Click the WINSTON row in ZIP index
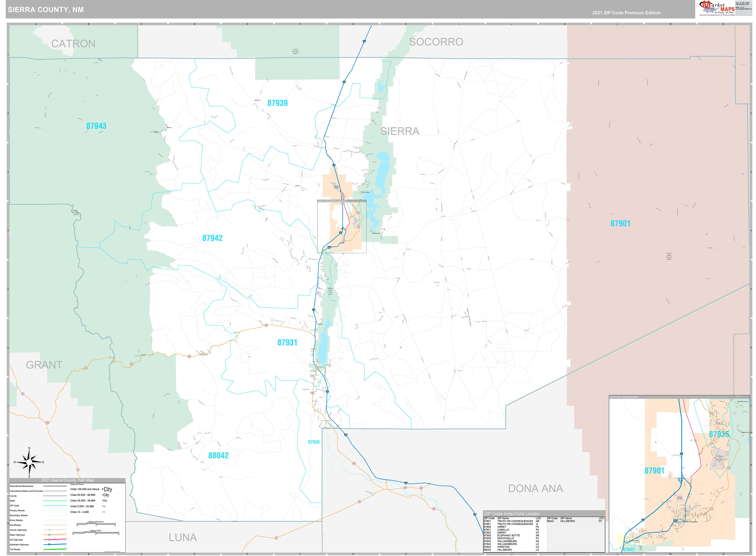 pos(511,547)
